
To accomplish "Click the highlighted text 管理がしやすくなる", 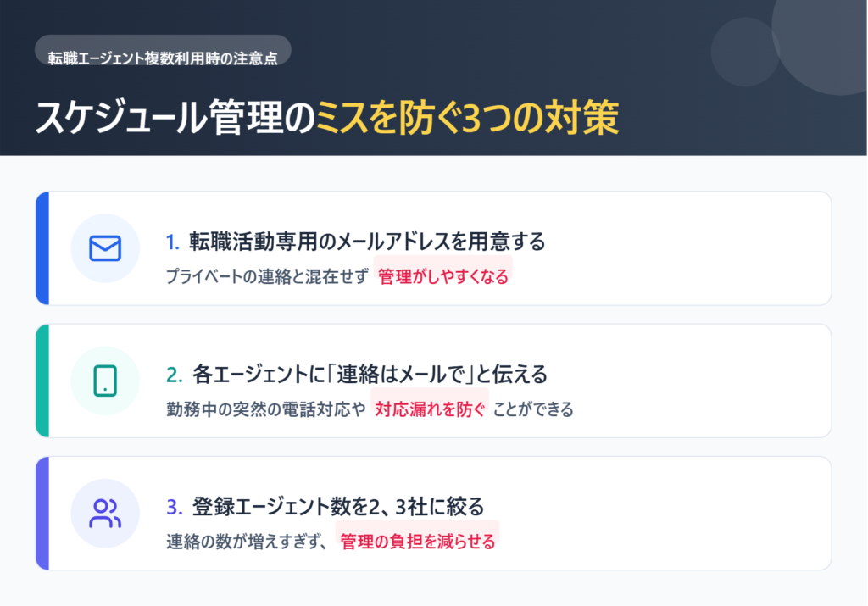I will click(x=443, y=276).
